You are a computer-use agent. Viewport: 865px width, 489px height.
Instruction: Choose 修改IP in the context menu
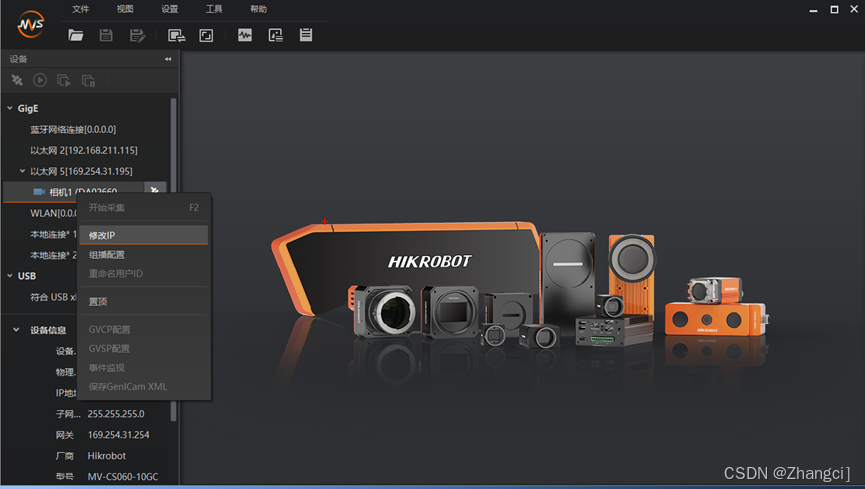144,235
